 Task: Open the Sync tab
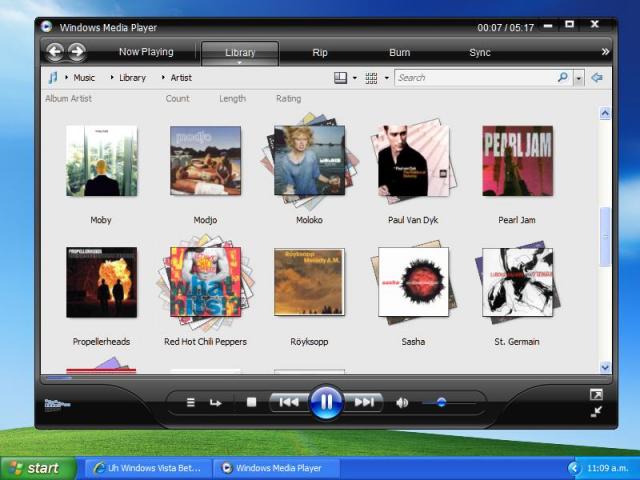tap(480, 53)
